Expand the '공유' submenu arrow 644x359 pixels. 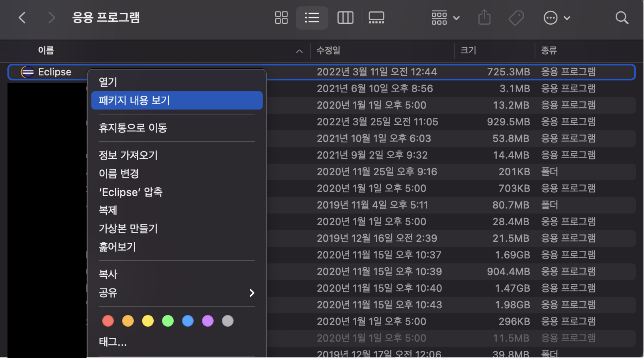coord(252,293)
